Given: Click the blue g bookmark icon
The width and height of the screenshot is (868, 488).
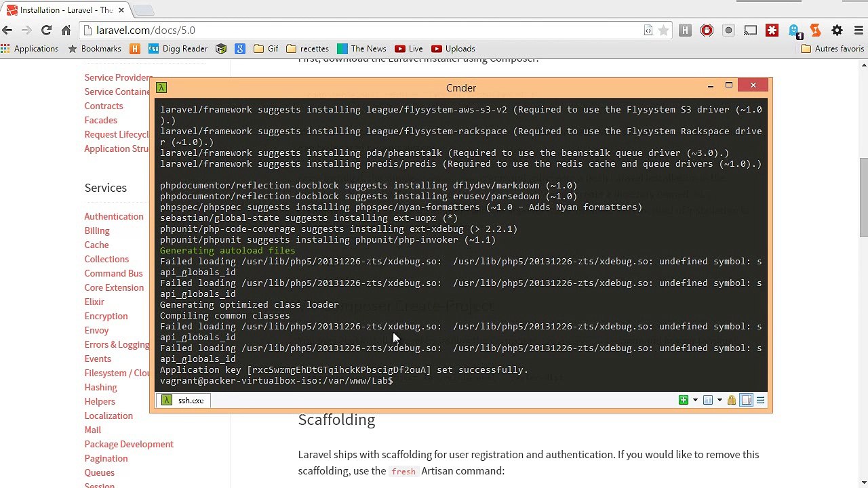Looking at the screenshot, I should (239, 49).
